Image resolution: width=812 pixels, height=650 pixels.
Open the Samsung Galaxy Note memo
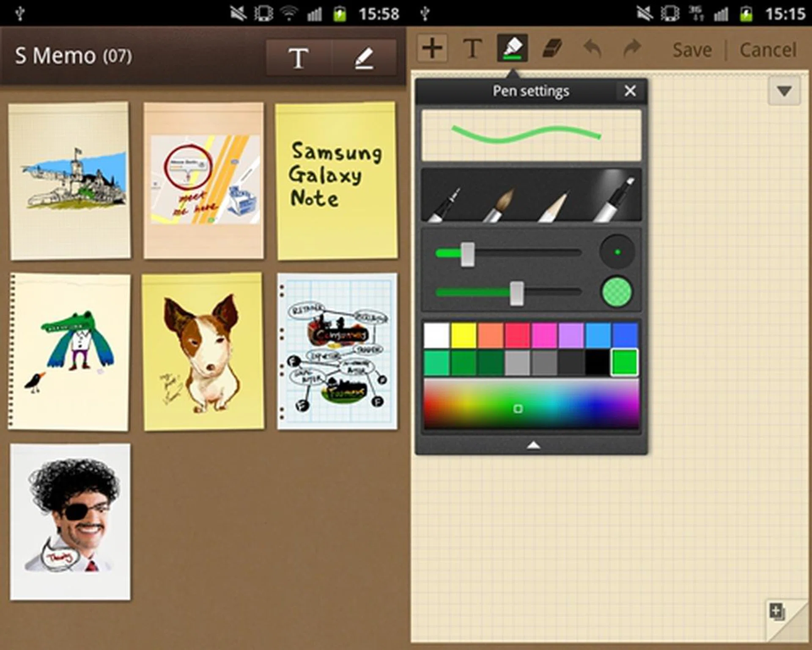coord(337,181)
